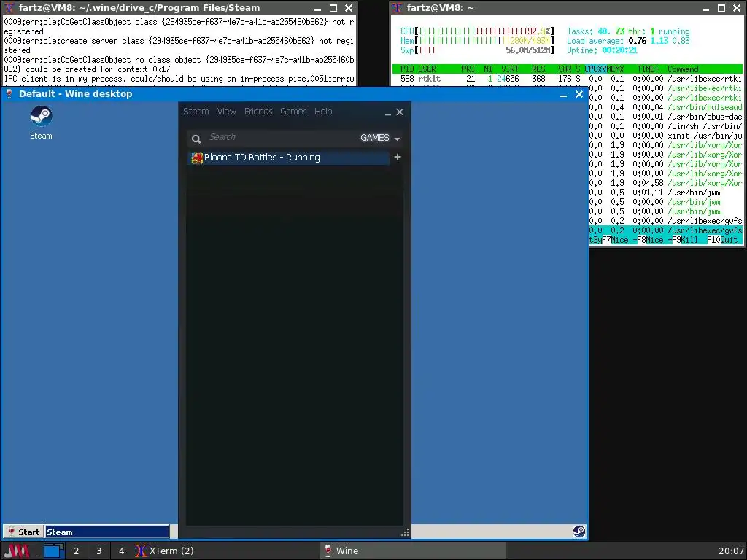Switch to virtual desktop 3
The image size is (747, 560).
tap(99, 551)
